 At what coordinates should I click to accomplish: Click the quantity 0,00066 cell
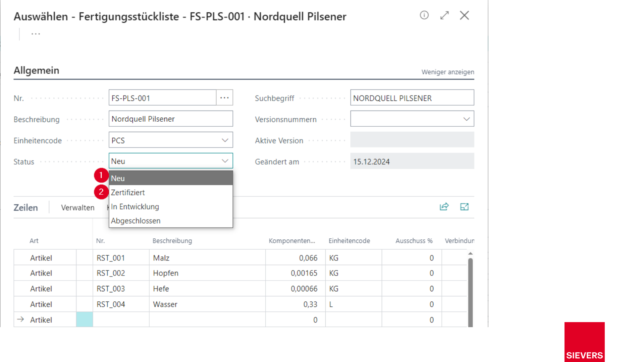point(295,288)
